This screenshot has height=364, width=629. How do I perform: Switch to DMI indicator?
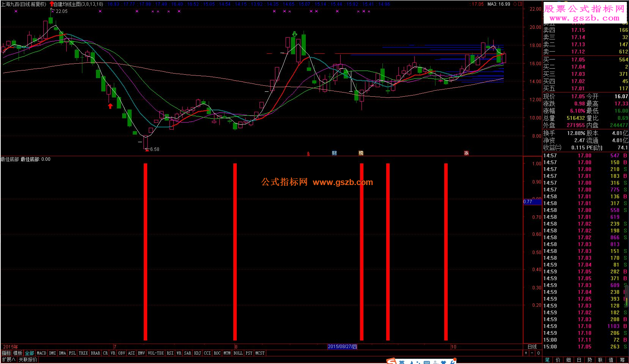click(x=52, y=353)
